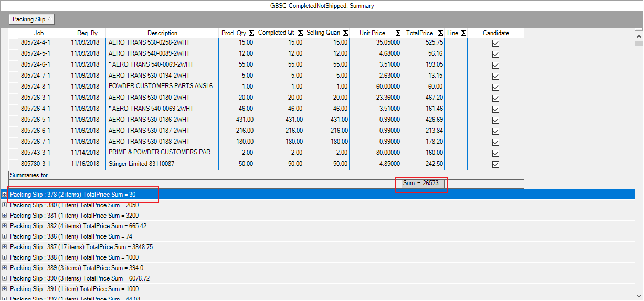Click the Summaries for row label

click(29, 175)
